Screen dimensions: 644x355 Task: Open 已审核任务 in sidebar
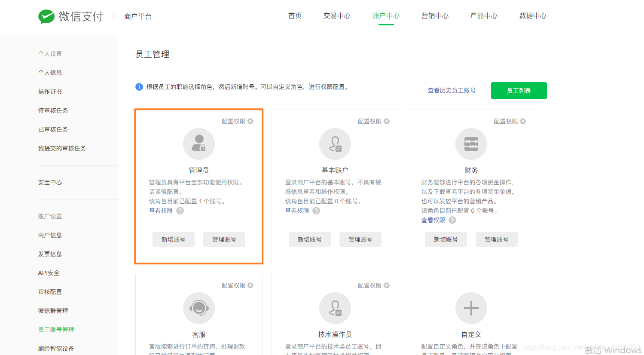point(53,129)
